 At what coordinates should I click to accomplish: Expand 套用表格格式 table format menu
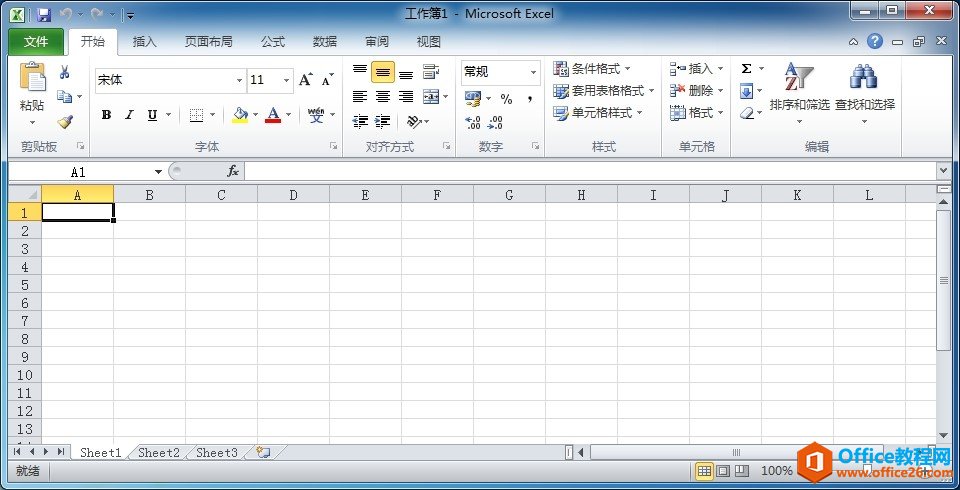604,91
